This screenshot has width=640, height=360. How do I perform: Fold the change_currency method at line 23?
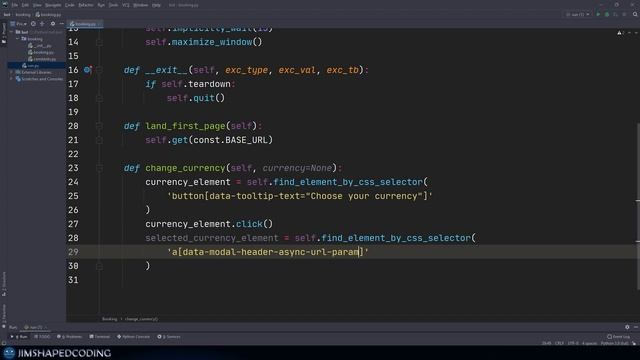[99, 168]
